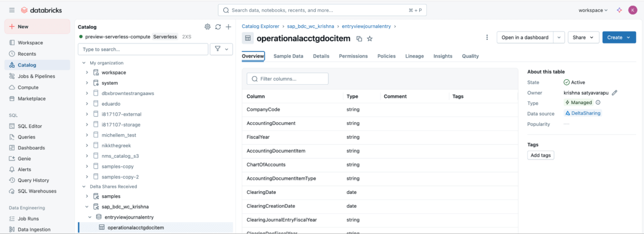644x234 pixels.
Task: Expand the samples-copy catalog node
Action: [x=87, y=166]
